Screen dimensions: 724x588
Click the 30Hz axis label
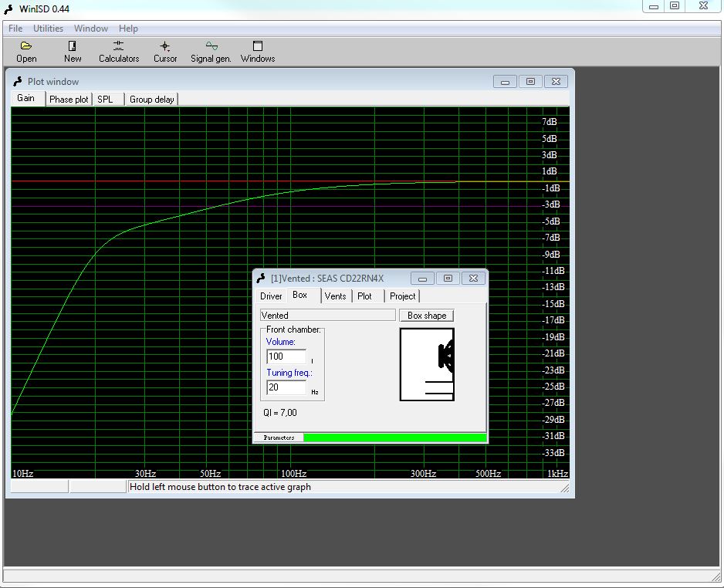[x=145, y=474]
